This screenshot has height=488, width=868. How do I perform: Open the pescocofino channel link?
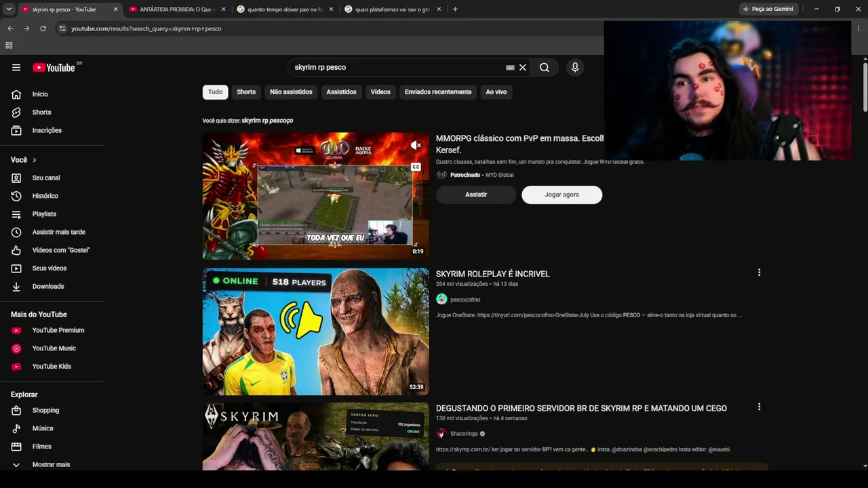pyautogui.click(x=465, y=300)
